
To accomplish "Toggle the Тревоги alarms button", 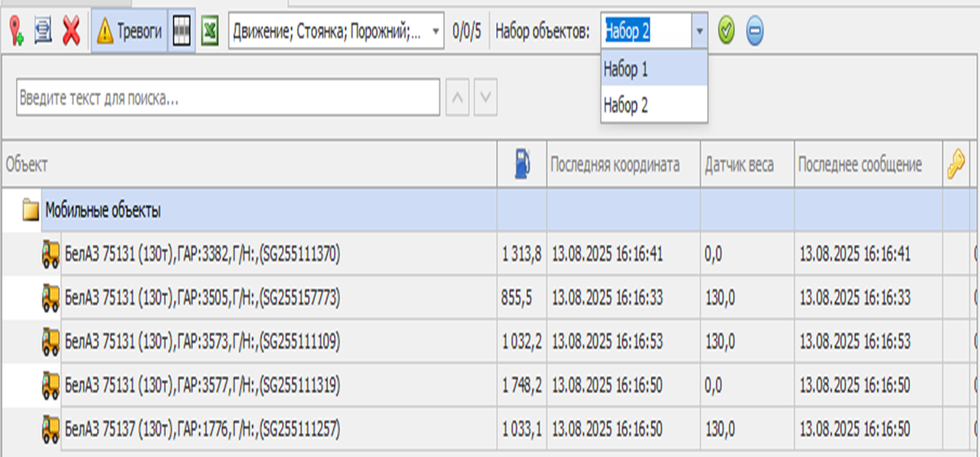I will [x=129, y=32].
